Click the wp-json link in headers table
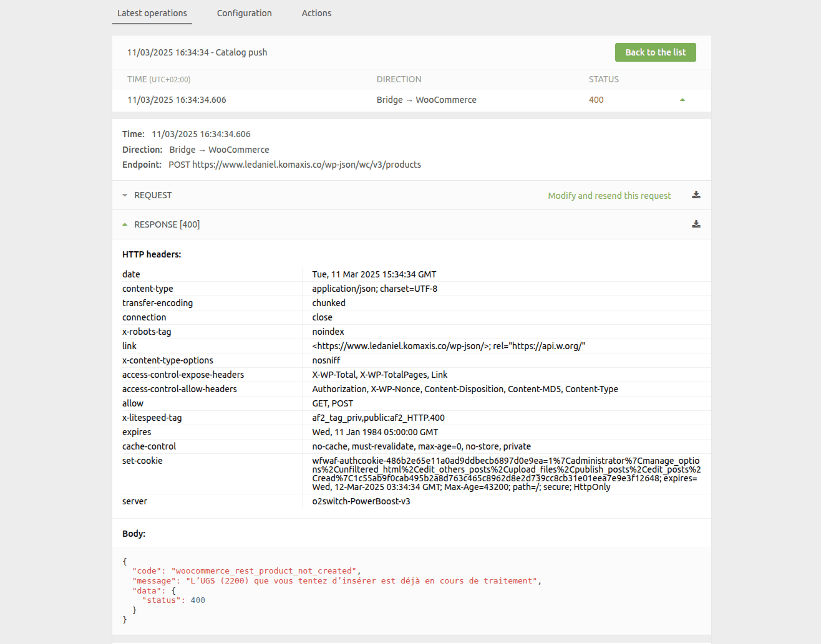The width and height of the screenshot is (821, 644). click(448, 345)
